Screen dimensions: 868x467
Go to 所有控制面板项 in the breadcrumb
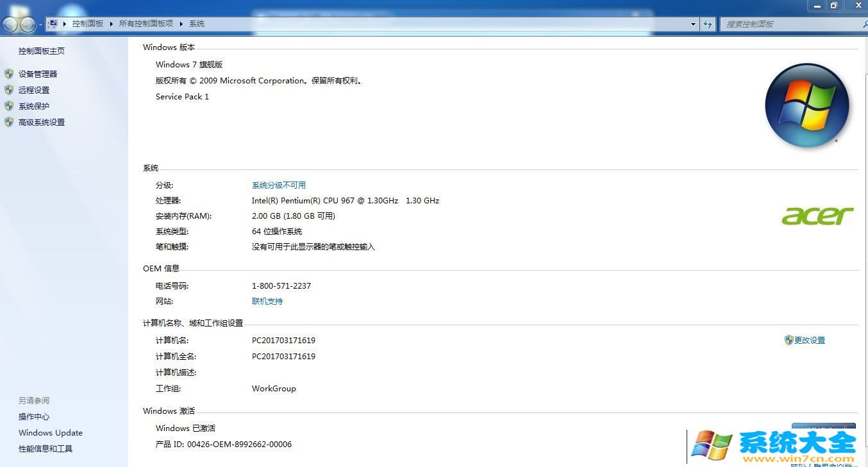pos(146,24)
